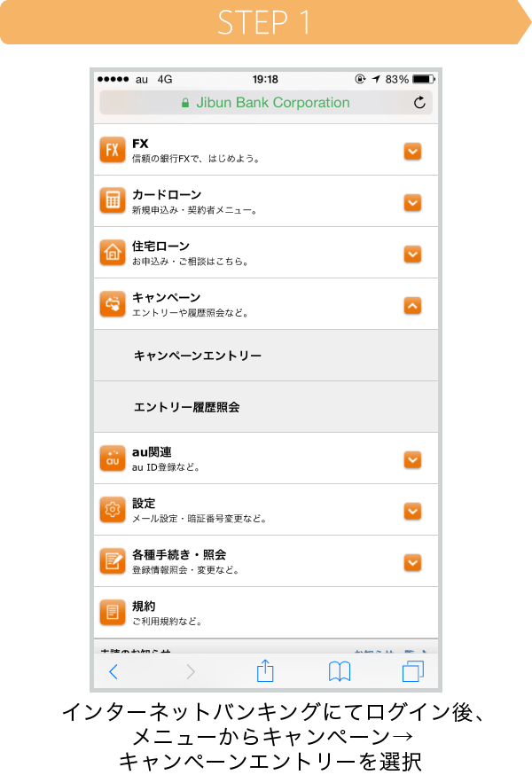This screenshot has width=532, height=775.
Task: Select キャンペーンエントリー submenu item
Action: [198, 356]
